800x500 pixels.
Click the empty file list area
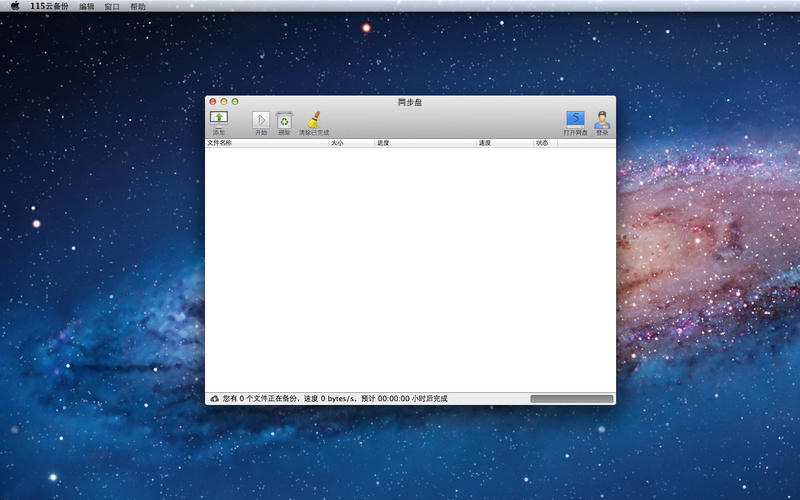410,270
